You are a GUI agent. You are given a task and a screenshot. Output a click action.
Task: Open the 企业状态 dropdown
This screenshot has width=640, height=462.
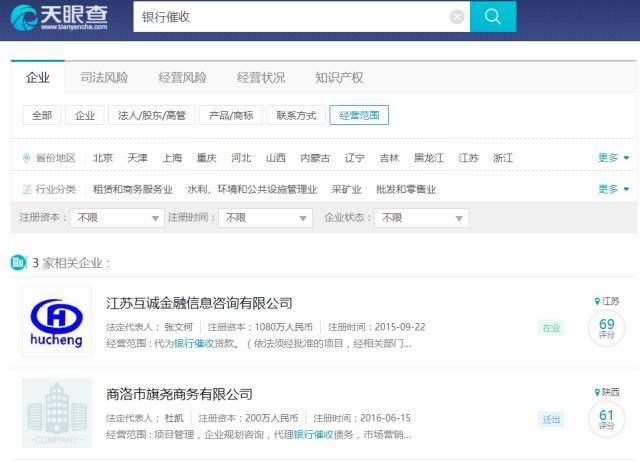pos(422,218)
